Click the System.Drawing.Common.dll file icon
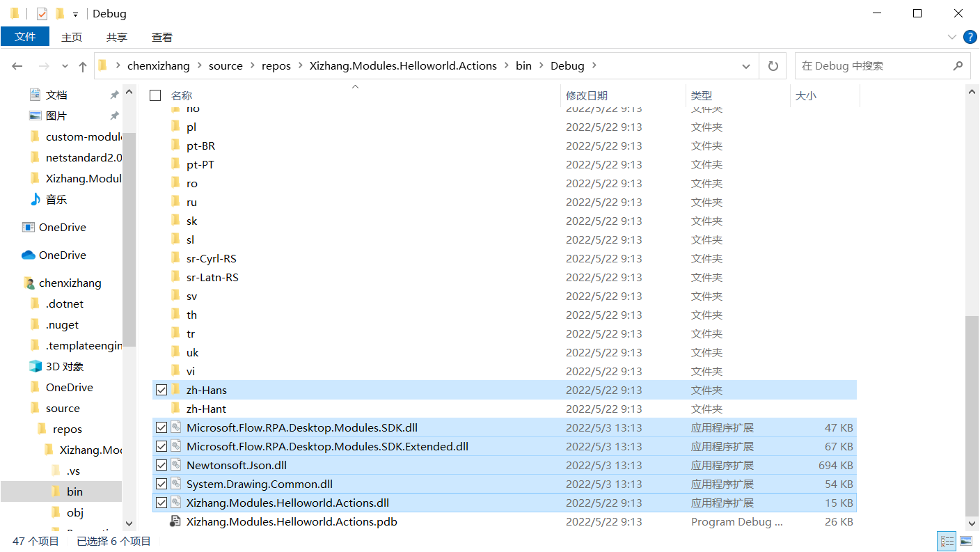980x552 pixels. 175,484
